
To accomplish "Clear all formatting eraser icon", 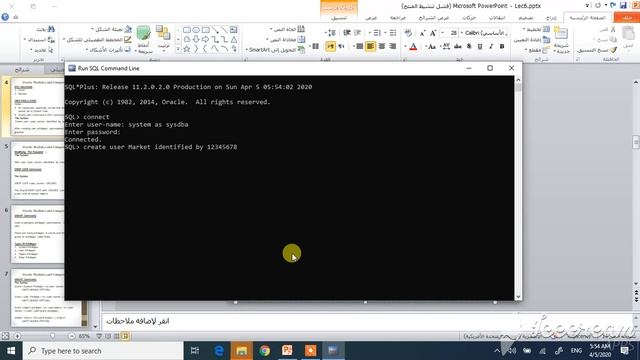I will 408,33.
